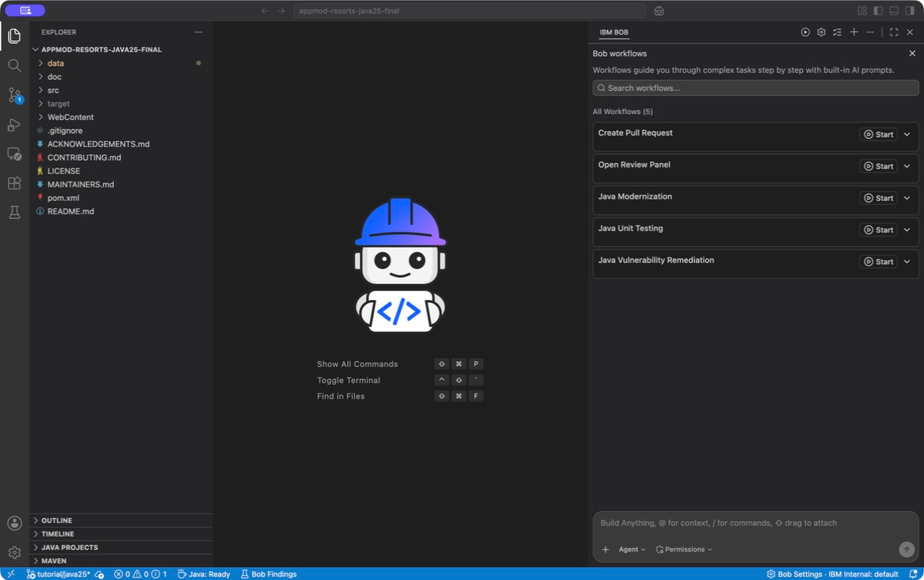Expand the data folder
Viewport: 924px width, 580px height.
point(121,63)
